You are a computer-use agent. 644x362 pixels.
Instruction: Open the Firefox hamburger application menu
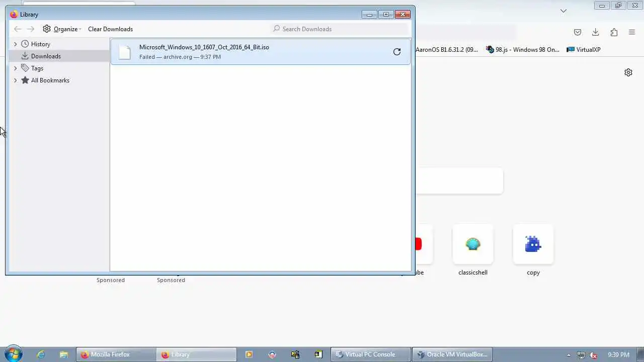pyautogui.click(x=632, y=32)
